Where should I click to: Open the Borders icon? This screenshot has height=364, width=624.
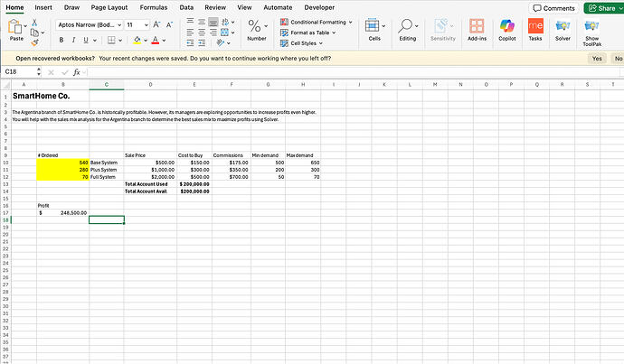[111, 40]
